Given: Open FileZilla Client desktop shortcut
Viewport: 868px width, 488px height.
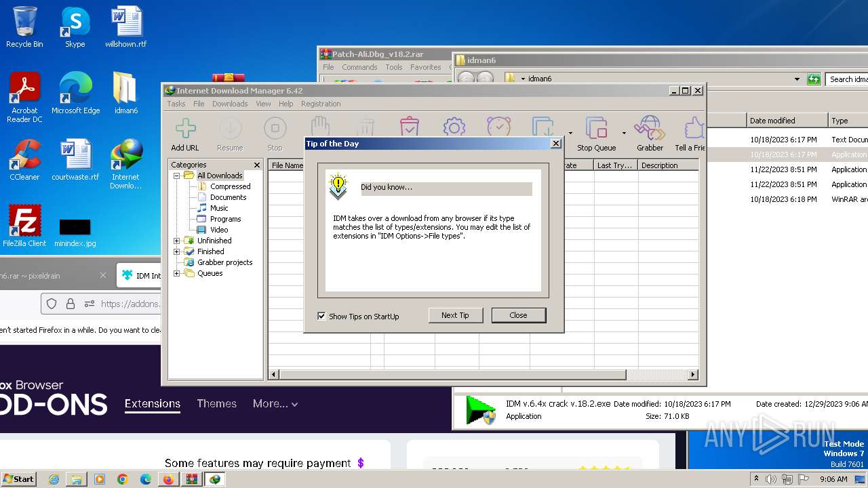Looking at the screenshot, I should click(x=24, y=226).
